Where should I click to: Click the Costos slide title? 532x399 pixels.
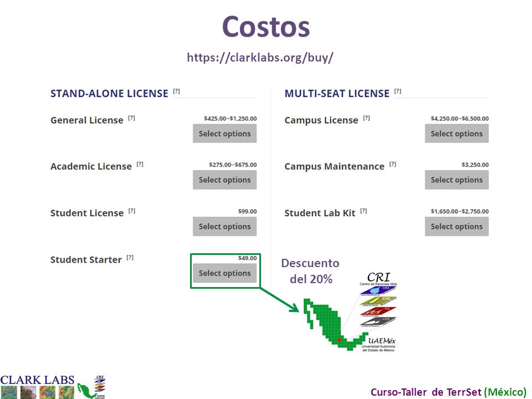click(x=266, y=27)
